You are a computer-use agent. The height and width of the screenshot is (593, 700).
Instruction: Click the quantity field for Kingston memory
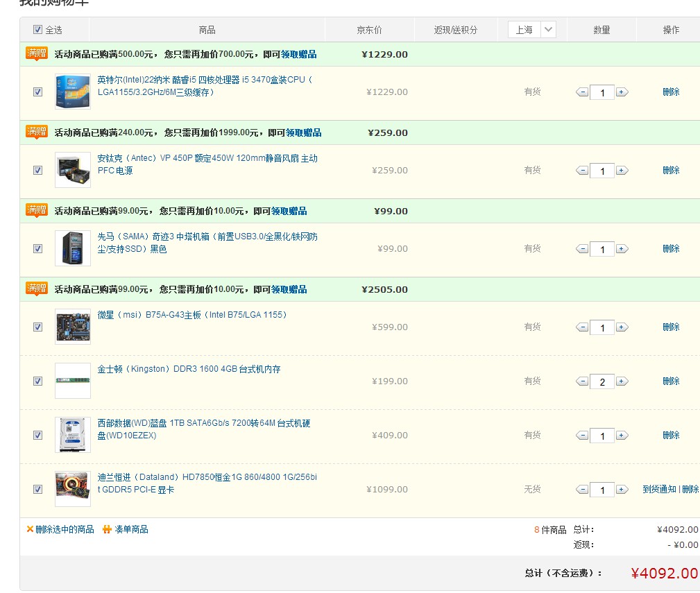click(x=602, y=382)
